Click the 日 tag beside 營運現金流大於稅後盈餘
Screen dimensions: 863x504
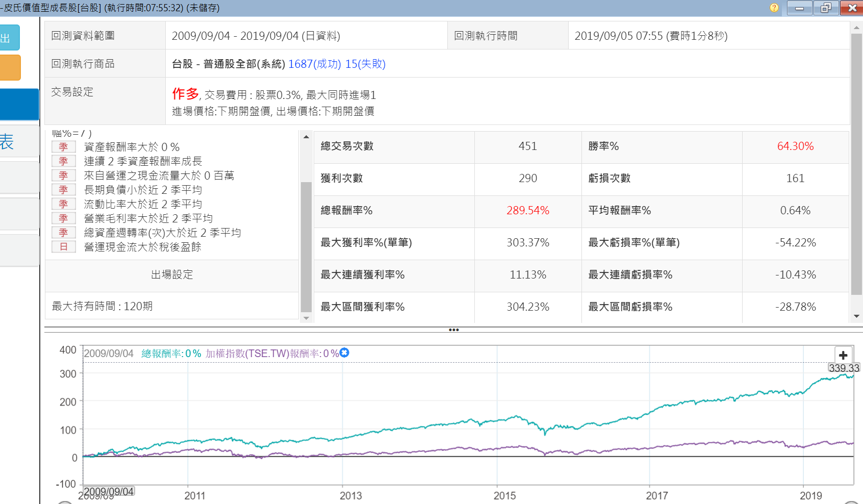(64, 247)
